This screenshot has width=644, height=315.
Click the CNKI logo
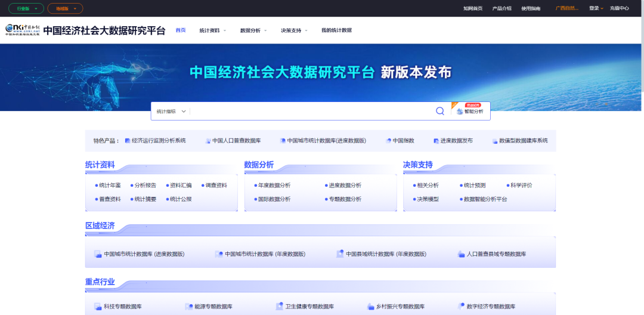(22, 30)
